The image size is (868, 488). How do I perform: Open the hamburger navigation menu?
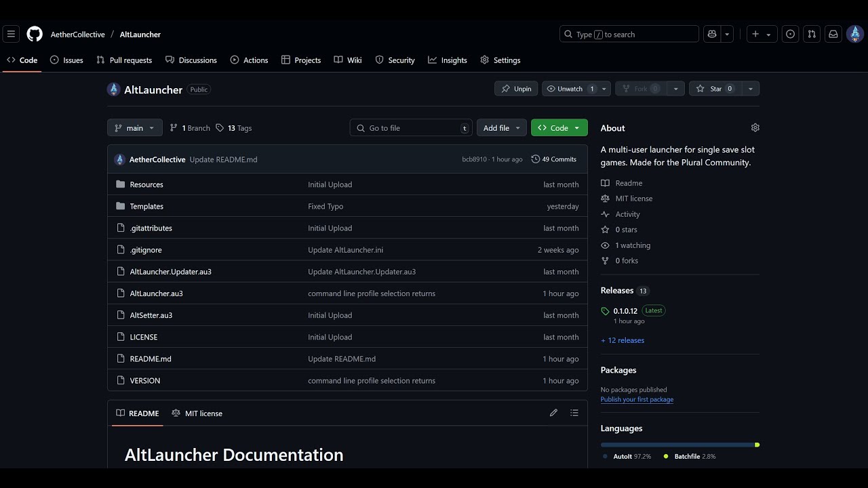click(11, 34)
